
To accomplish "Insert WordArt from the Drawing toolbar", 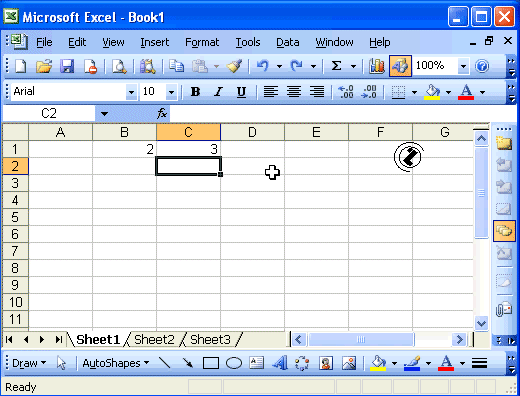I will click(279, 363).
